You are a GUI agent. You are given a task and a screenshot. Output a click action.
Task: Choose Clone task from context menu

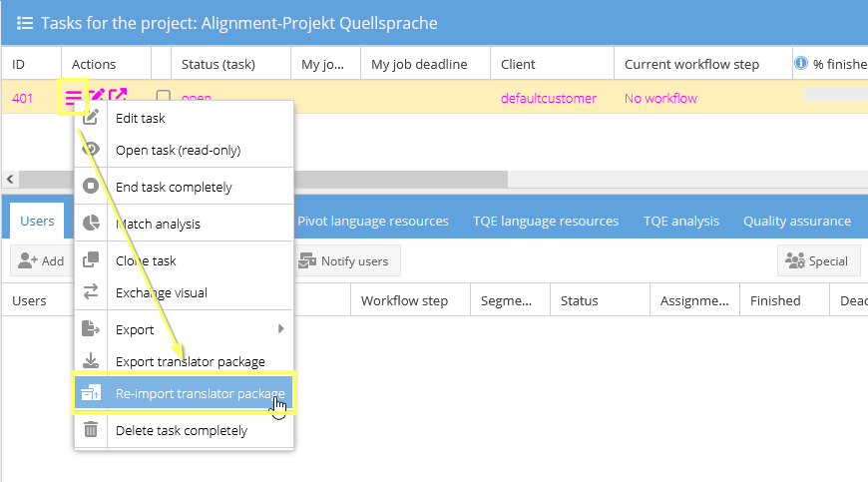click(146, 260)
